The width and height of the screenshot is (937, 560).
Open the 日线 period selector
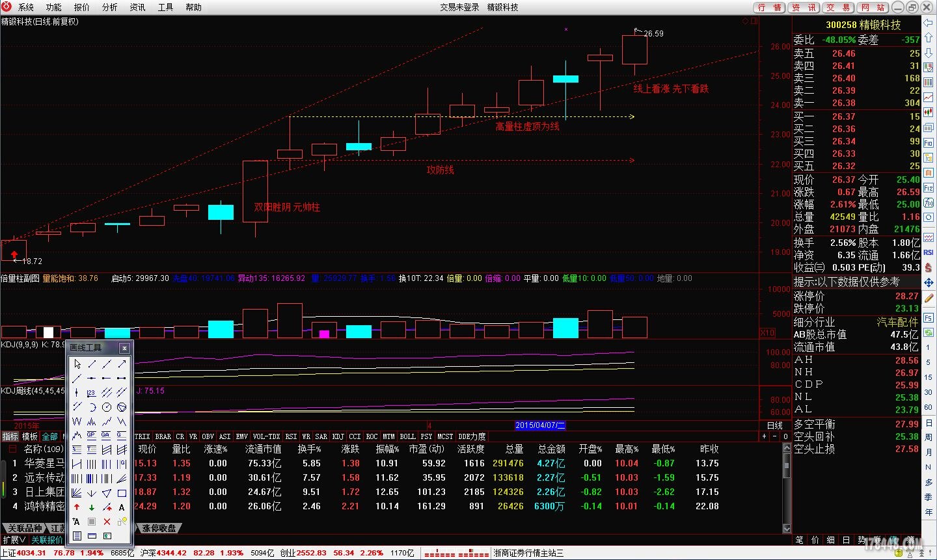(x=775, y=425)
